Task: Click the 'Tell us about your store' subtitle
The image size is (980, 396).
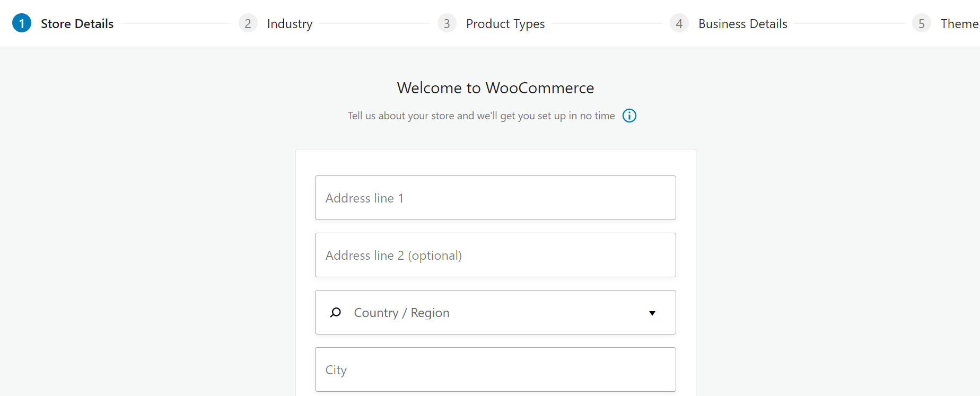Action: click(481, 116)
